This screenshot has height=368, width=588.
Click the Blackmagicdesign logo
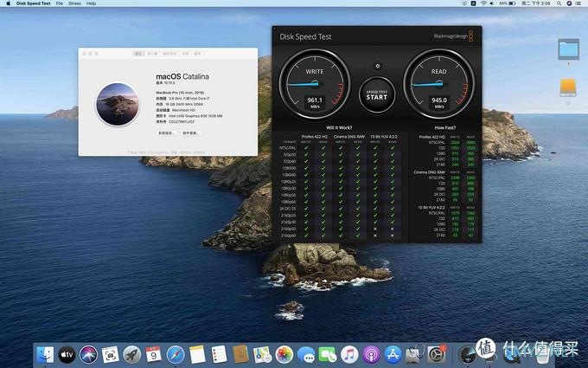tap(453, 36)
